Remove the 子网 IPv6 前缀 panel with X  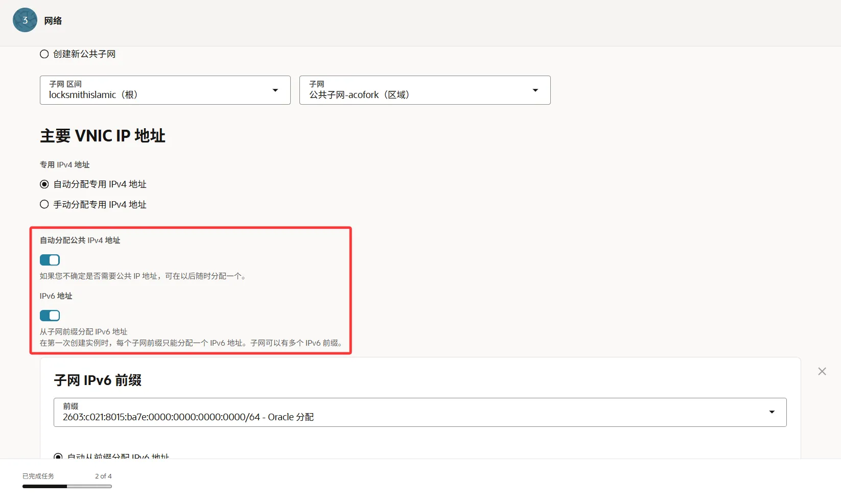pos(822,371)
